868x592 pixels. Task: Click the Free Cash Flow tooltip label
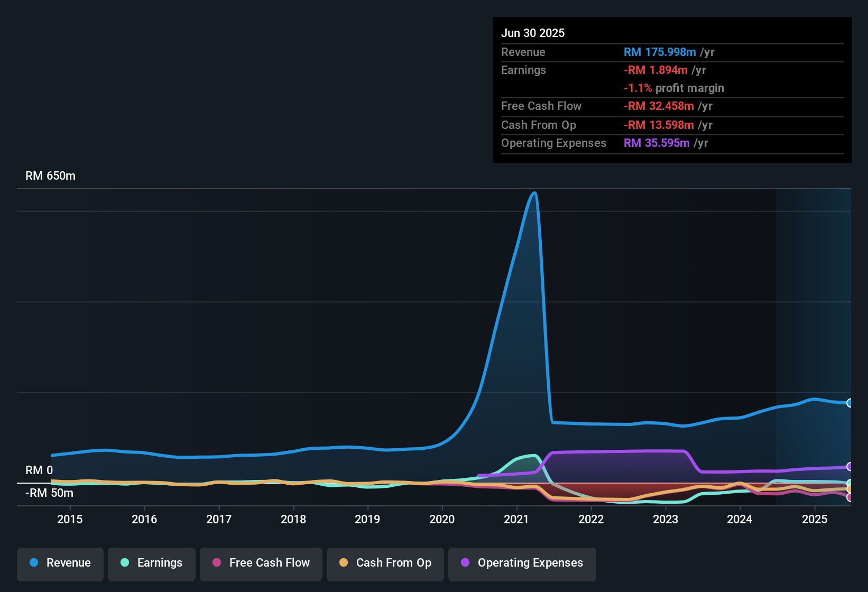tap(541, 106)
